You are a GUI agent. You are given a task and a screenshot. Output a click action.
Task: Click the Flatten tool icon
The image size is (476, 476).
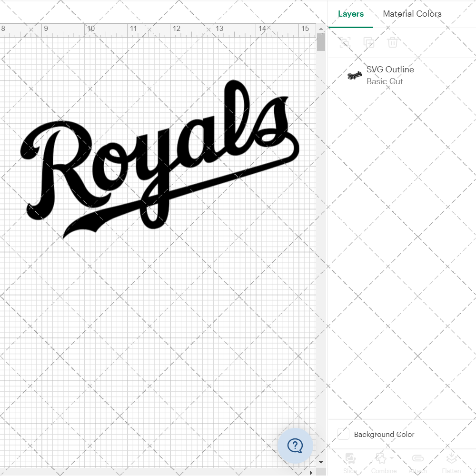pyautogui.click(x=451, y=458)
